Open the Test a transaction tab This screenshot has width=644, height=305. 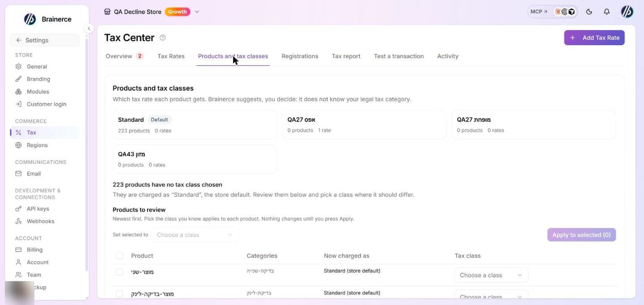coord(399,56)
